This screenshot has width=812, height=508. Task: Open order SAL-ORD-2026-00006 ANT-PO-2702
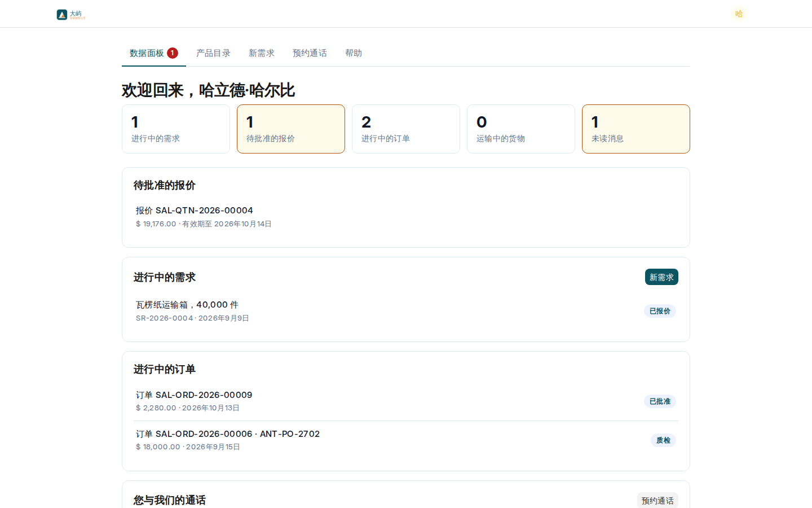tap(406, 440)
